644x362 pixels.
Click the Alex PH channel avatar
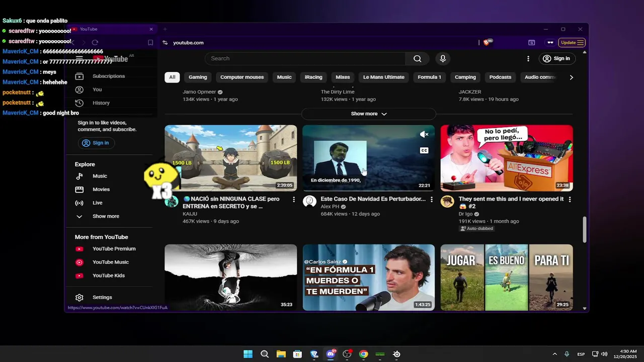point(309,202)
